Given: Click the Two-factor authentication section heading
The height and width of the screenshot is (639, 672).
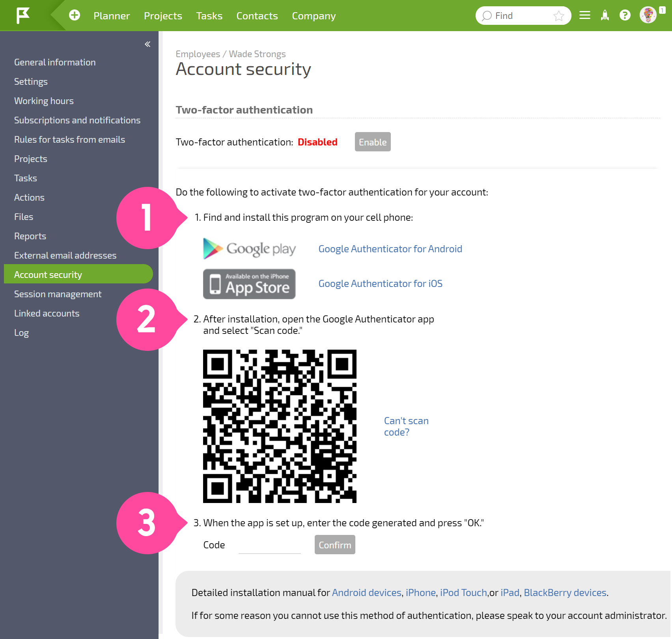Looking at the screenshot, I should coord(244,110).
